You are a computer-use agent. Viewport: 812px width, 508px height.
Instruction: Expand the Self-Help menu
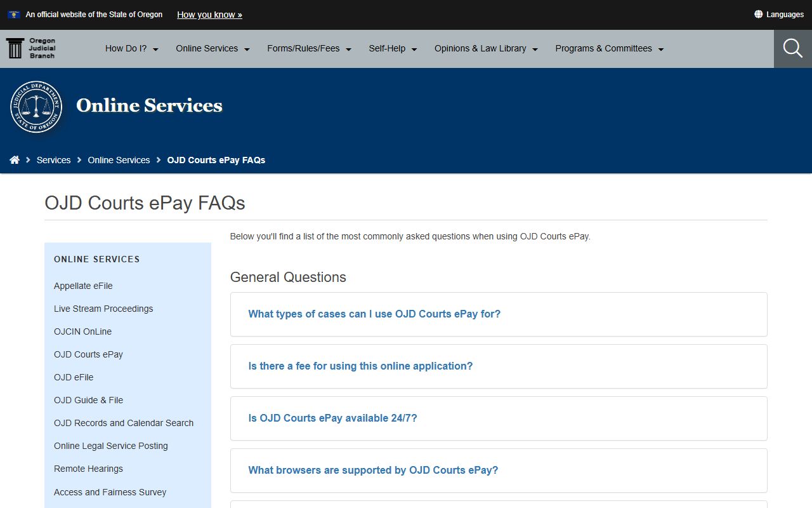[x=393, y=48]
